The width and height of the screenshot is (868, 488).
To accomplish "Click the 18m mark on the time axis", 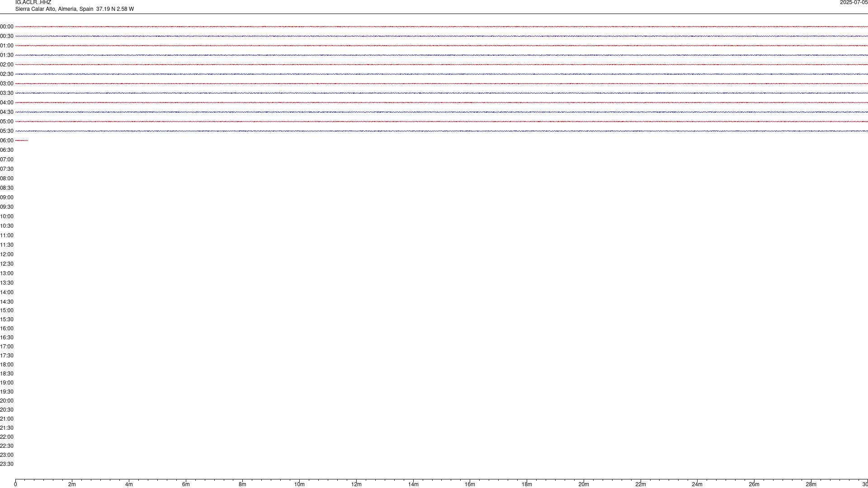I will point(527,484).
